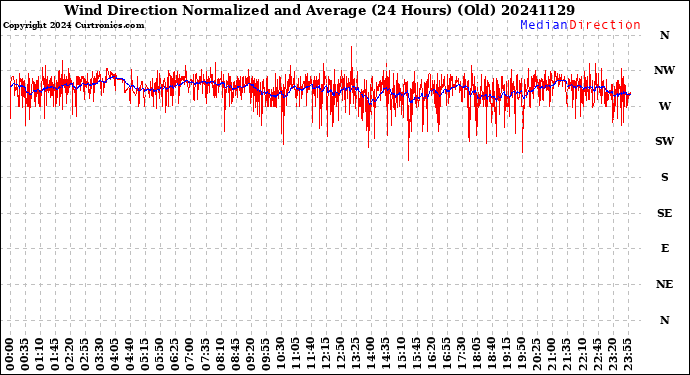Click the 04:40 time axis label
Viewport: 690px width, 375px height.
click(130, 354)
